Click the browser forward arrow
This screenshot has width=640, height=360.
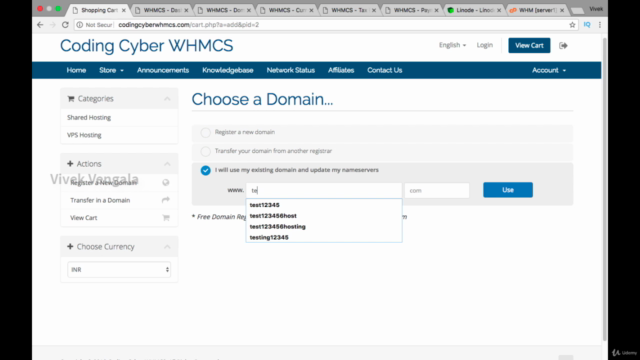53,25
